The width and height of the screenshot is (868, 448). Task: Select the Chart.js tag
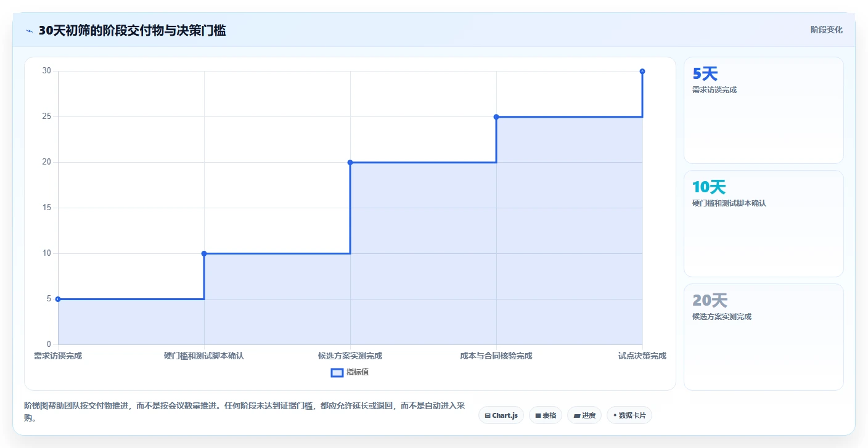point(501,415)
